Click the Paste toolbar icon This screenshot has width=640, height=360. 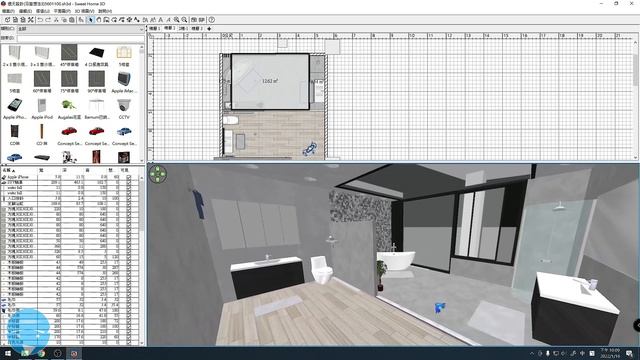point(71,20)
